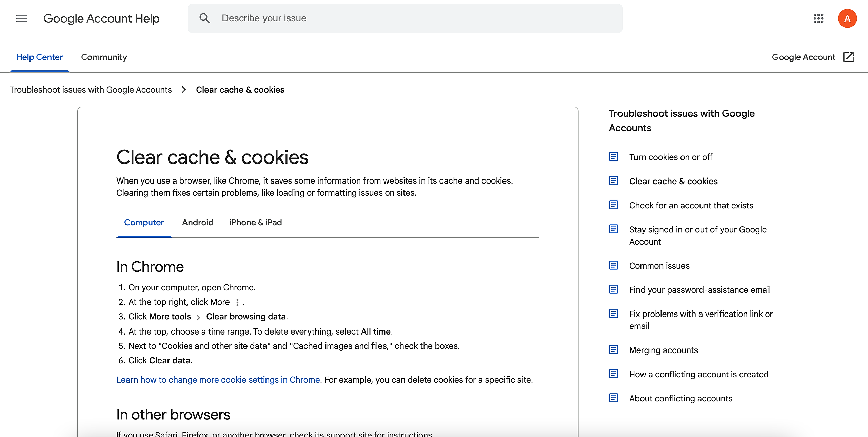This screenshot has height=437, width=868.
Task: Click the Troubleshoot issues breadcrumb link
Action: 91,90
